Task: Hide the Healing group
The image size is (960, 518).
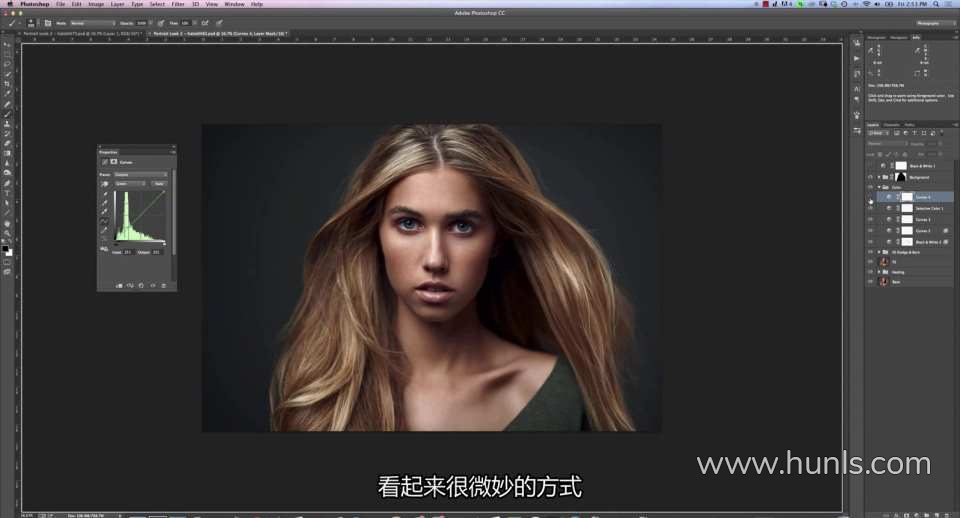Action: point(870,272)
